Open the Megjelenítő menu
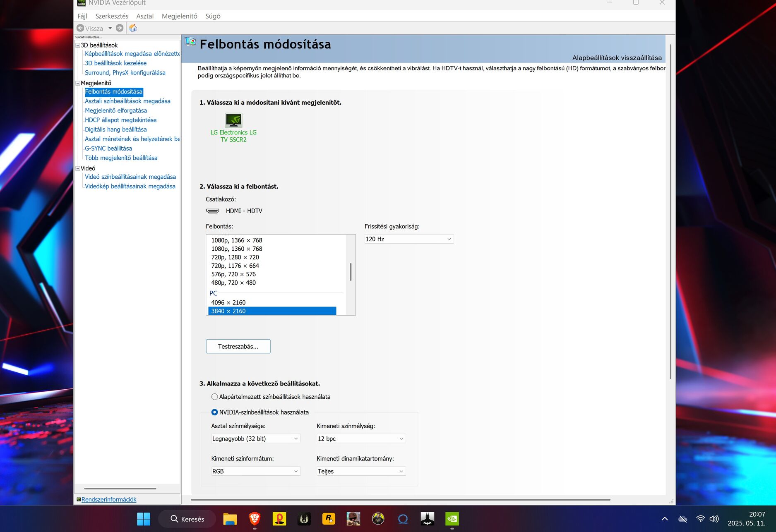 tap(180, 16)
